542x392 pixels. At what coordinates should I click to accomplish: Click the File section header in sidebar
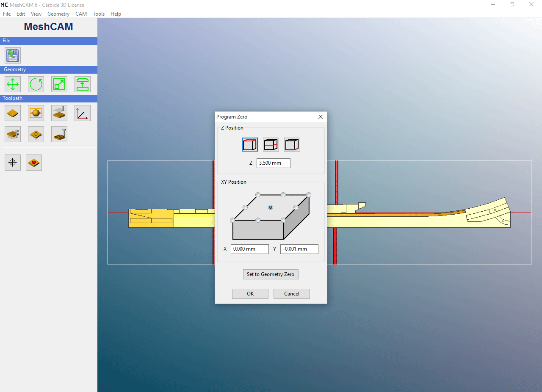(x=49, y=41)
